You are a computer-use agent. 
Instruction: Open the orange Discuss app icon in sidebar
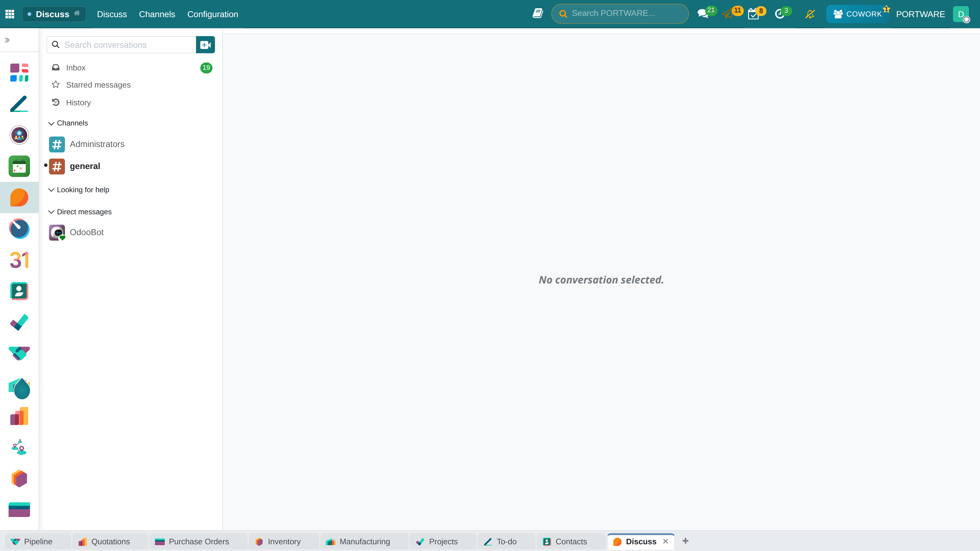point(19,197)
